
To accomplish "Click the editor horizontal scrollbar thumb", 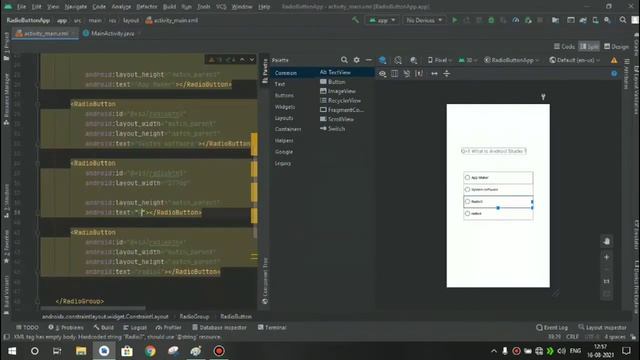I will coord(93,308).
